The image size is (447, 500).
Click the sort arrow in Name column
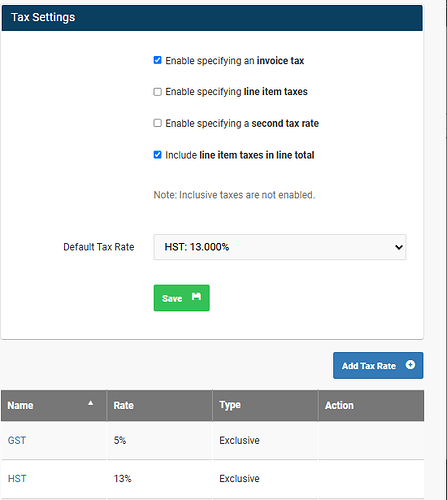coord(90,403)
